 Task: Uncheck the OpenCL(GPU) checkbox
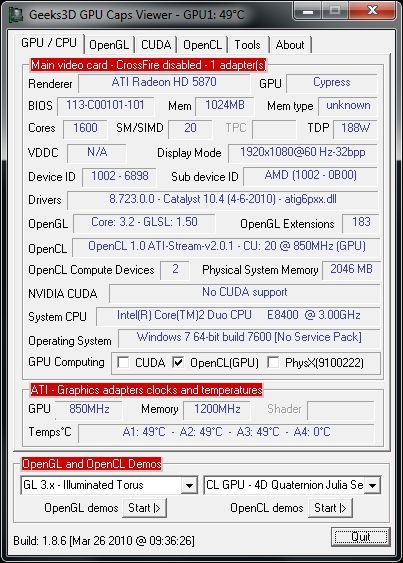[178, 362]
